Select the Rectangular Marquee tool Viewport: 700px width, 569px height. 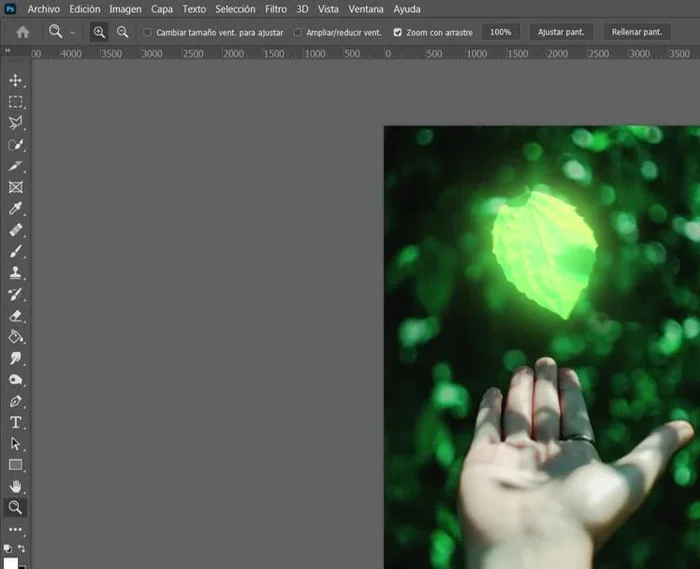coord(15,102)
